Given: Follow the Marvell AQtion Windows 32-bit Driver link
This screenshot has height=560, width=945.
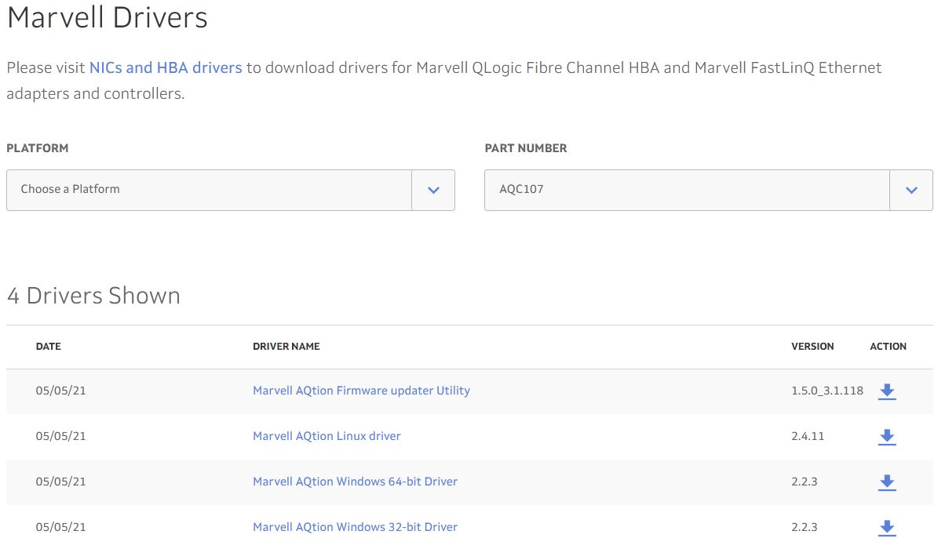Looking at the screenshot, I should click(x=355, y=527).
